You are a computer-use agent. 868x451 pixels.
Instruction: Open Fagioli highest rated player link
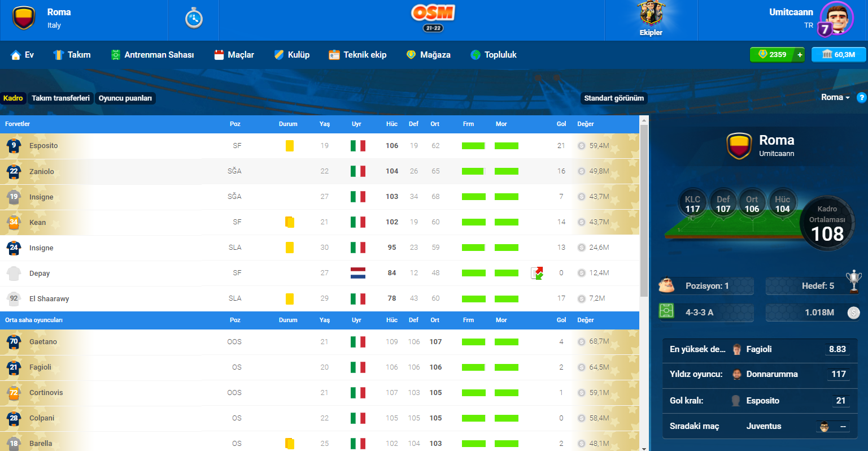[759, 349]
